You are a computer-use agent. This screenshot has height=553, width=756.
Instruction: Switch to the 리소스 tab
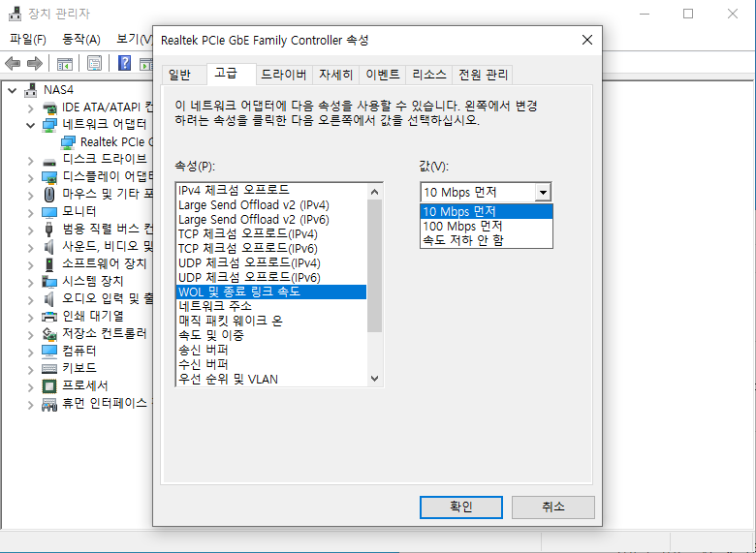(x=428, y=75)
